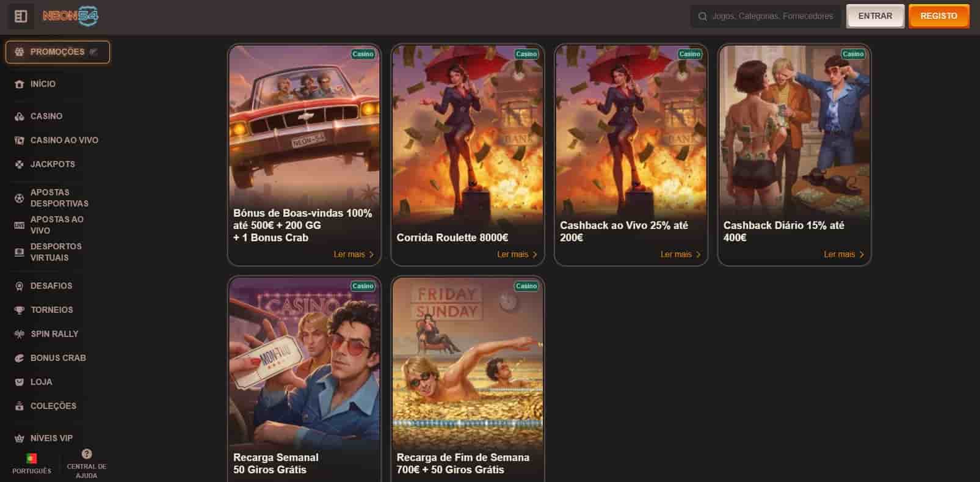This screenshot has width=980, height=482.
Task: Focus the games search input field
Action: tap(772, 16)
